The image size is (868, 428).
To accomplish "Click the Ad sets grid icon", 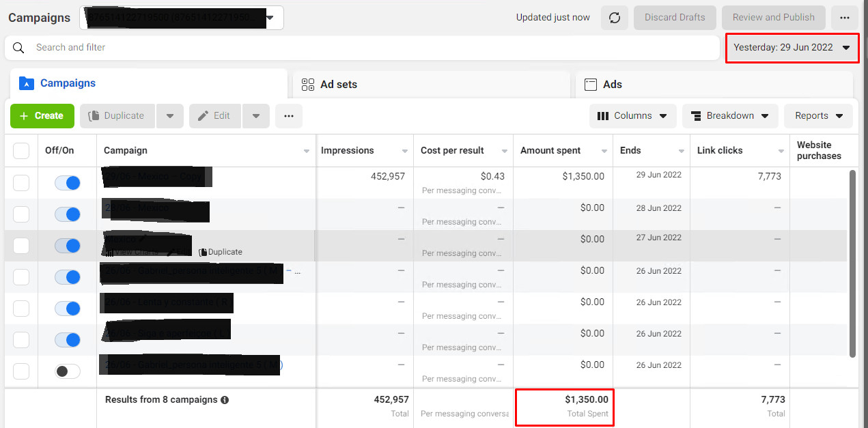I will click(x=307, y=85).
